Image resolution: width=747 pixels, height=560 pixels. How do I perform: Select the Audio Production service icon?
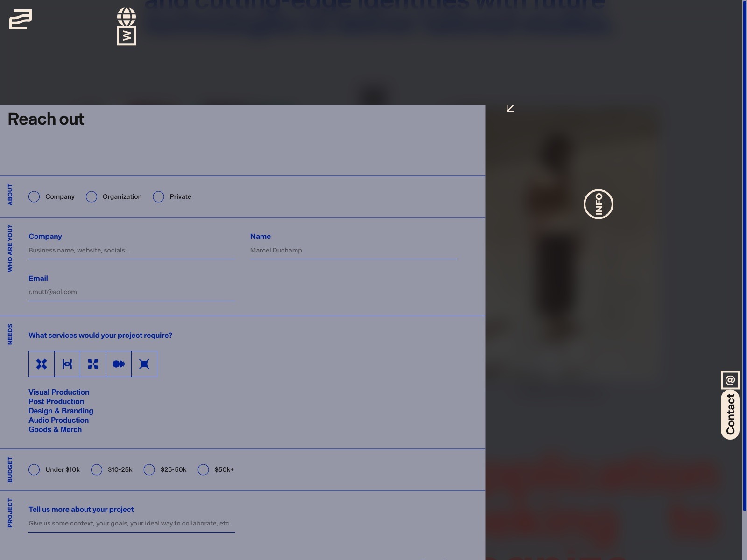(119, 364)
